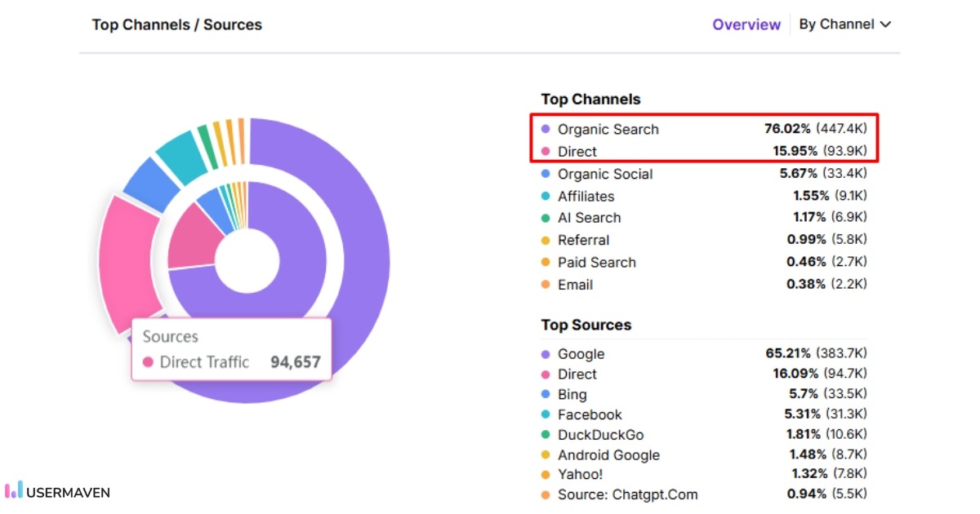Image resolution: width=980 pixels, height=514 pixels.
Task: Click the orange Yahoo! legend marker
Action: click(x=545, y=474)
